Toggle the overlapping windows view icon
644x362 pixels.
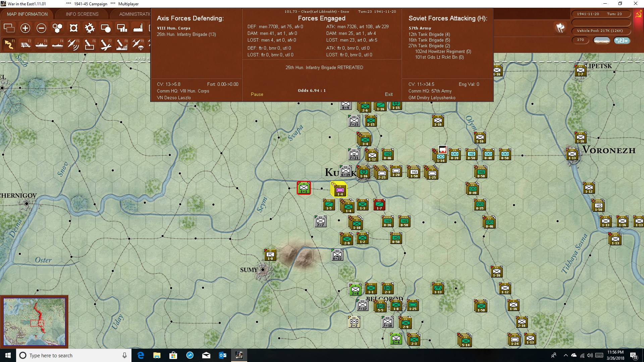pos(9,28)
